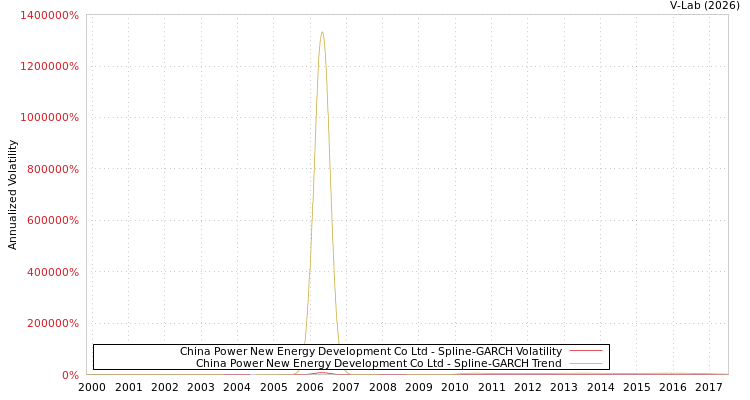Click the 2005 x-axis year label

coord(274,387)
